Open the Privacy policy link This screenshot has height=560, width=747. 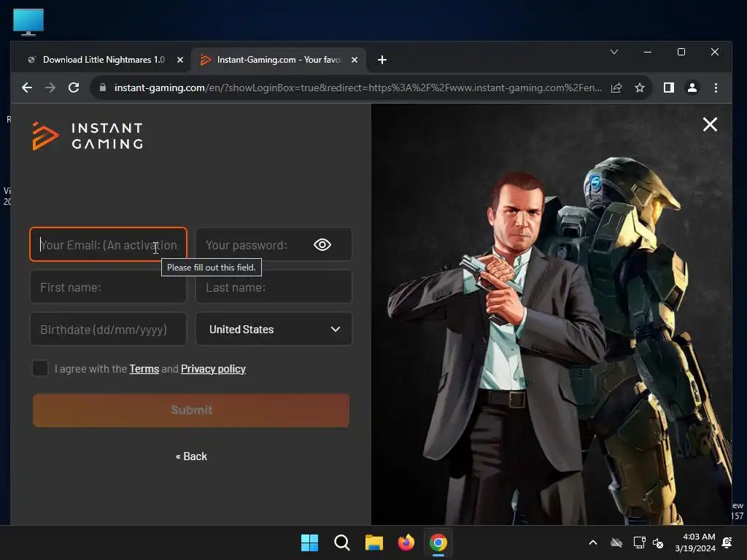point(213,369)
